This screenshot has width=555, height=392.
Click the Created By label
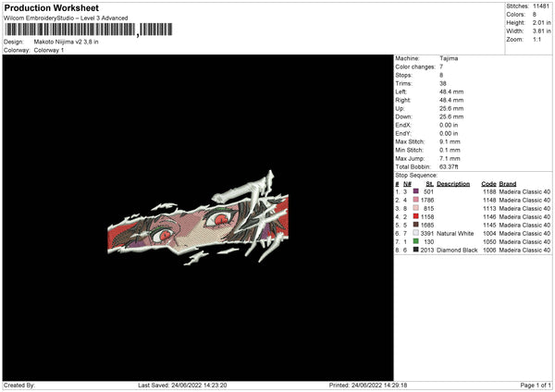click(x=19, y=385)
